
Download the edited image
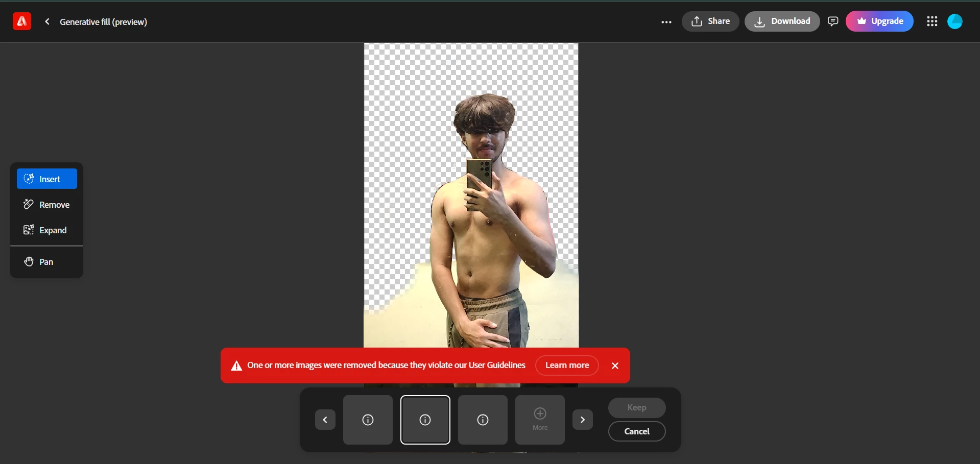[x=782, y=21]
